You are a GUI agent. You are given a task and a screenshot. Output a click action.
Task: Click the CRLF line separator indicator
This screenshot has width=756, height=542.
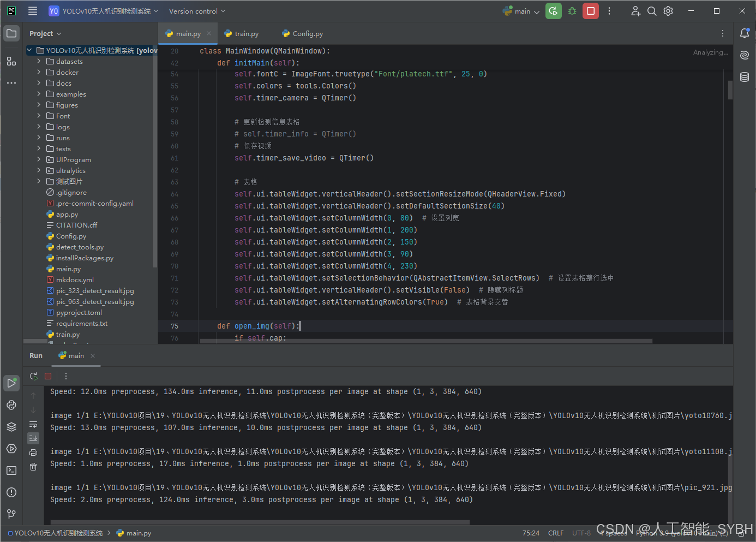tap(556, 533)
